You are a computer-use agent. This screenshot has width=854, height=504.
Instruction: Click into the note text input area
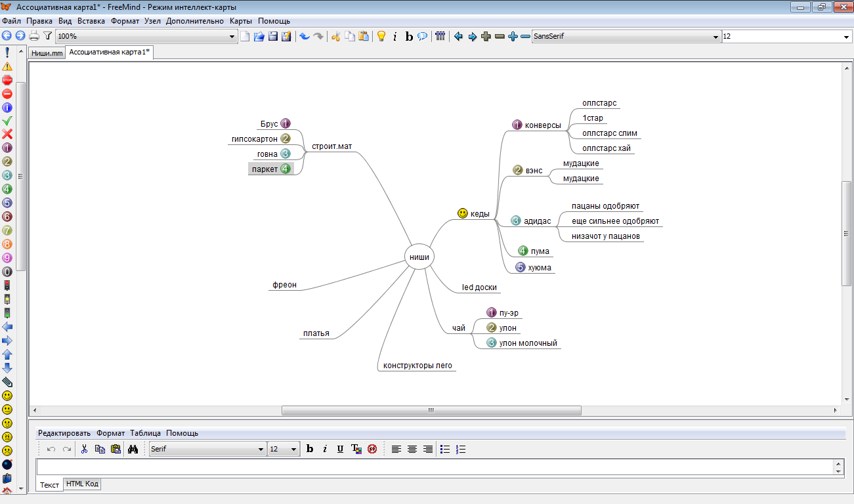435,467
